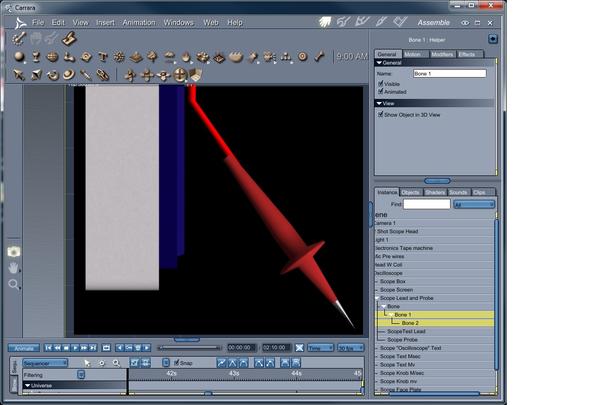Jump to the start of animation
This screenshot has width=600, height=405.
[x=48, y=348]
